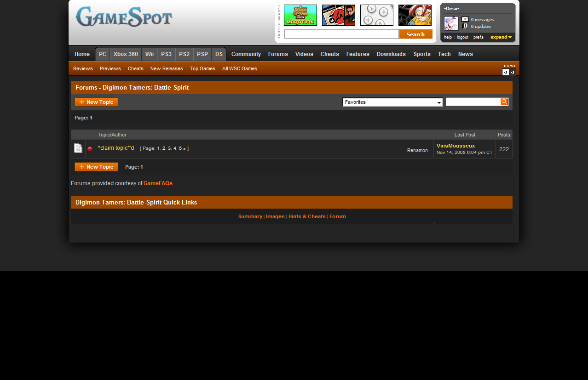Viewport: 588px width, 380px height.
Task: Open the Favorites dropdown
Action: point(392,102)
